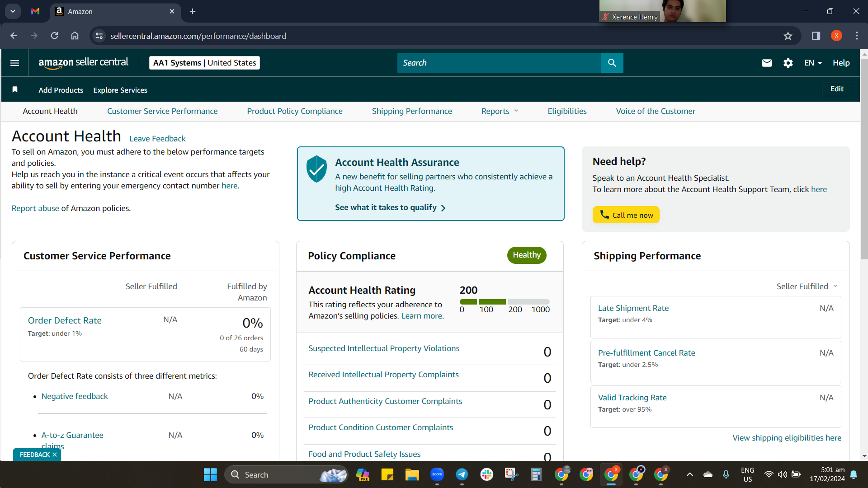Open Product Condition Customer Complaints

381,427
